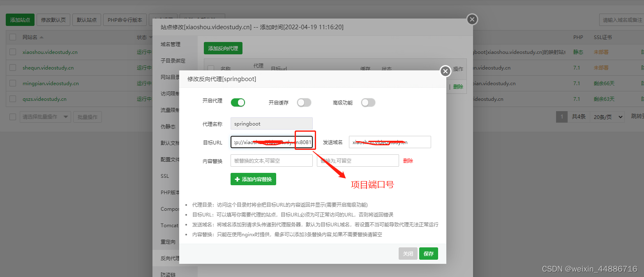Click the red 删除 link beside content replacement
The width and height of the screenshot is (644, 277).
408,161
